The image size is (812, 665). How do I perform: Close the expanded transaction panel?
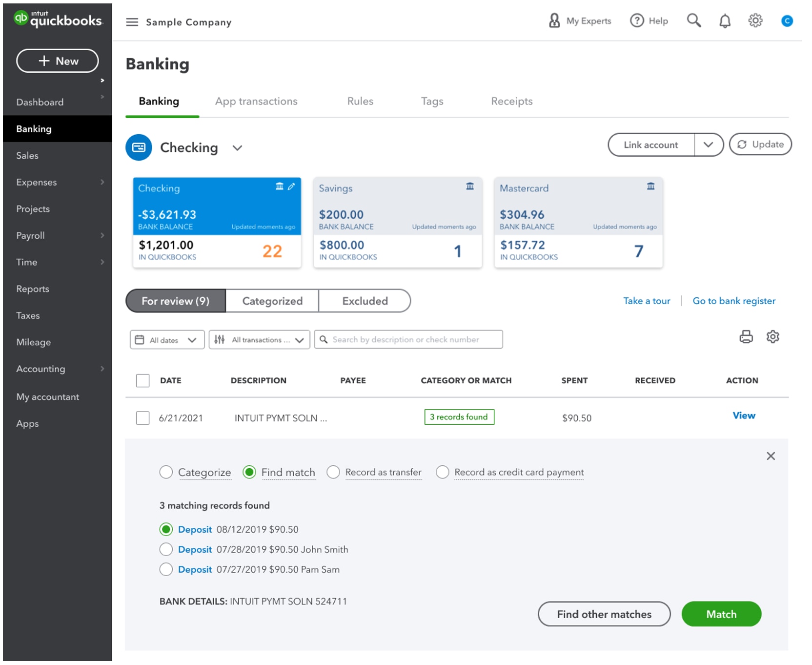[771, 456]
